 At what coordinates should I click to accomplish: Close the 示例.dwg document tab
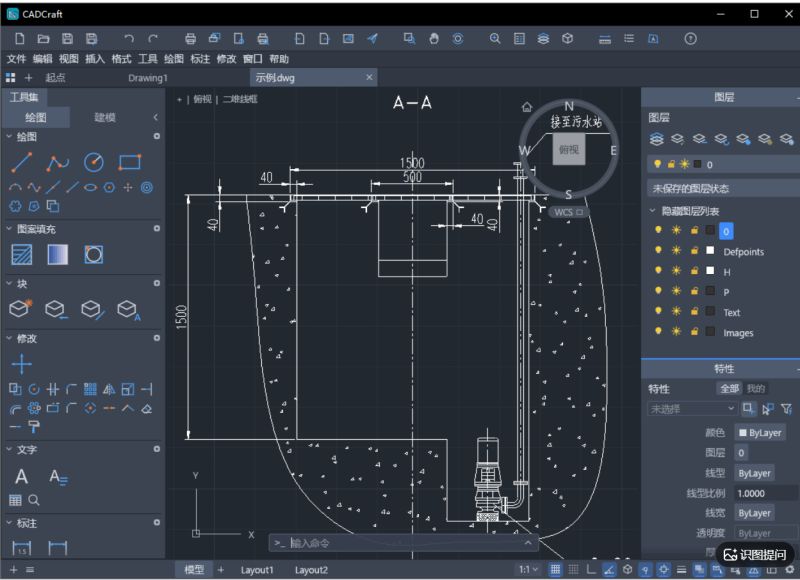[x=369, y=78]
